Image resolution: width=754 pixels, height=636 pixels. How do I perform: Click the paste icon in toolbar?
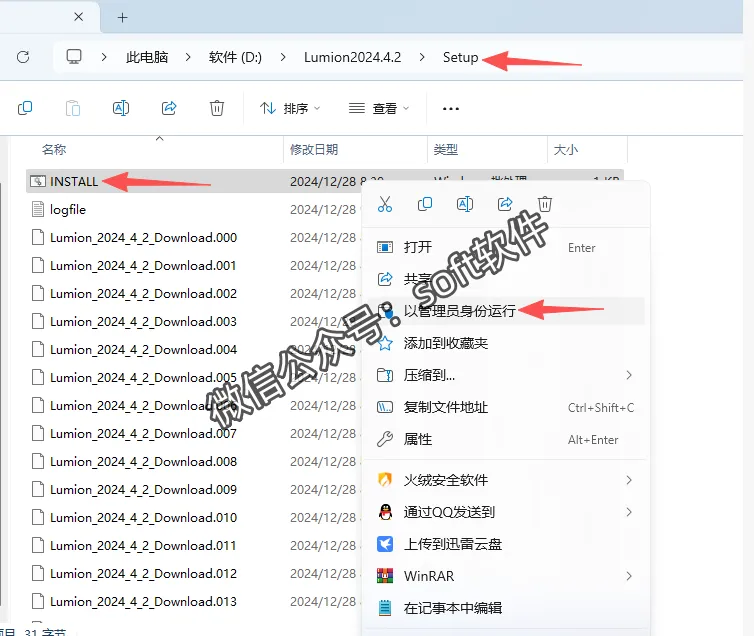click(73, 108)
